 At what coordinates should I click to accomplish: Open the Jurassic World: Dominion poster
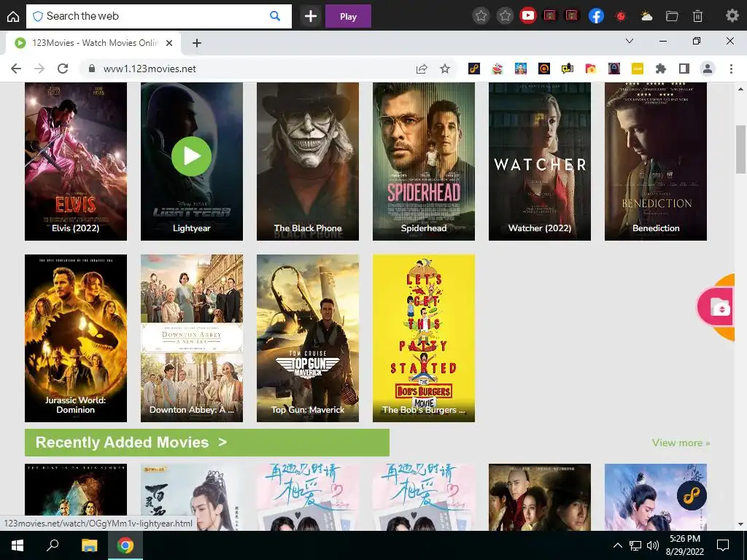tap(76, 338)
